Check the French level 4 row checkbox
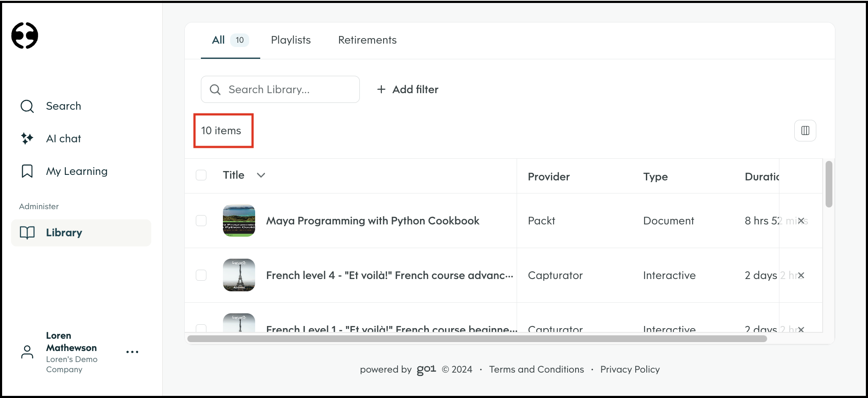 pyautogui.click(x=201, y=275)
